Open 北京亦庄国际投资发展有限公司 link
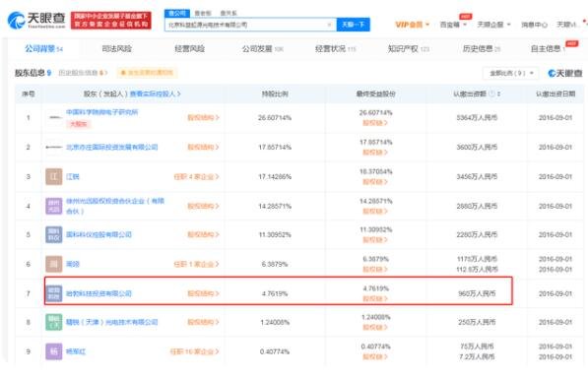 pyautogui.click(x=111, y=148)
